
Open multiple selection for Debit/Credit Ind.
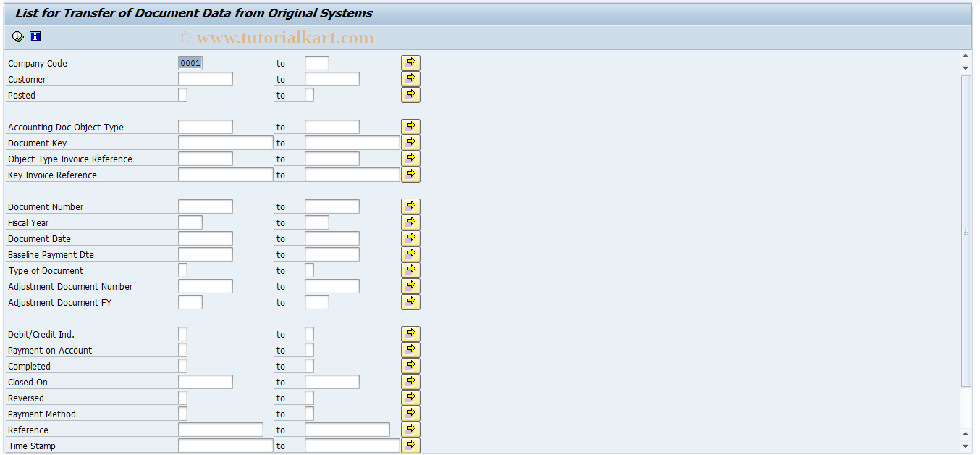coord(410,334)
